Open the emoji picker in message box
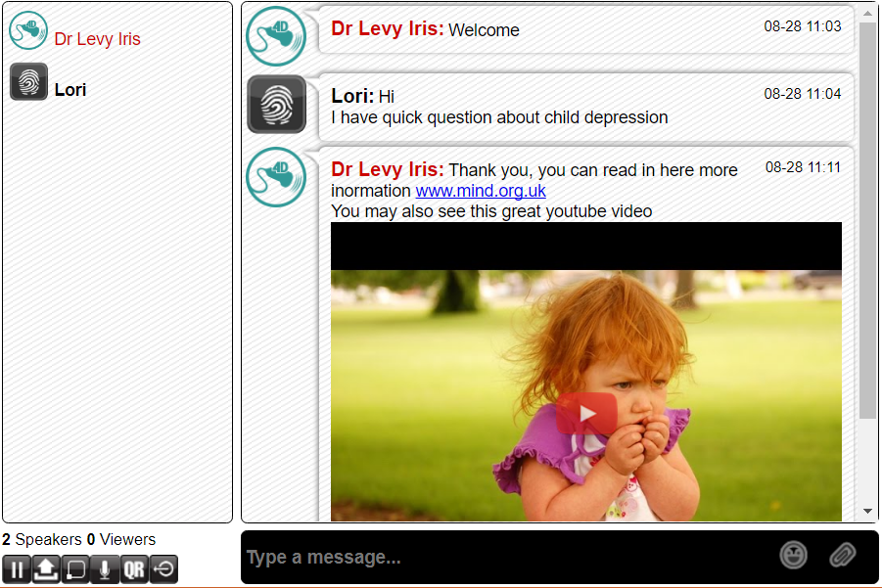 tap(793, 556)
